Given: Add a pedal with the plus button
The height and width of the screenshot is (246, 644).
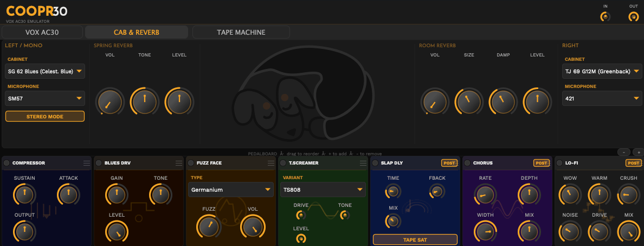Looking at the screenshot, I should pos(638,152).
